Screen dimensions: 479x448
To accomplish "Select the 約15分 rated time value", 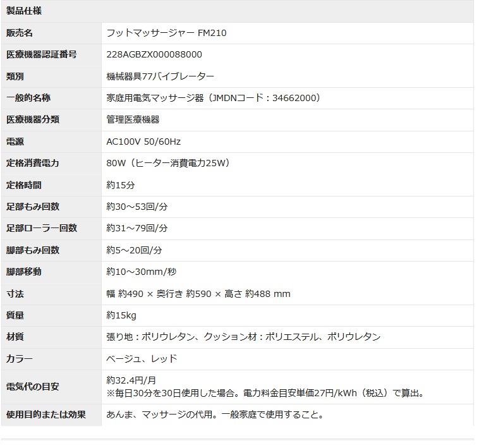I will (121, 185).
